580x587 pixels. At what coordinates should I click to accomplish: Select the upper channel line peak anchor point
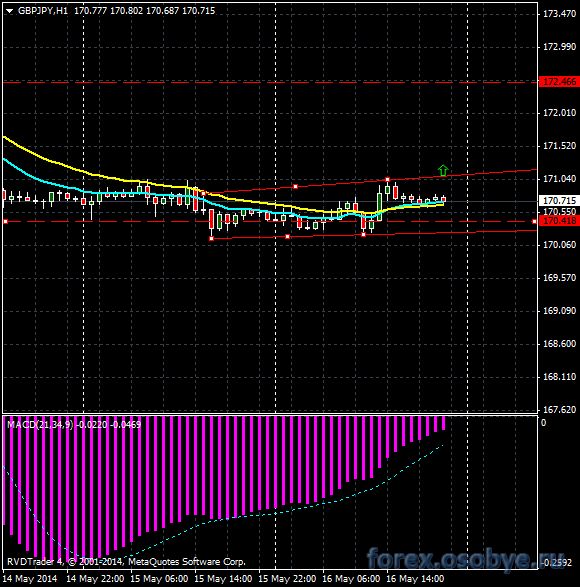pos(387,180)
